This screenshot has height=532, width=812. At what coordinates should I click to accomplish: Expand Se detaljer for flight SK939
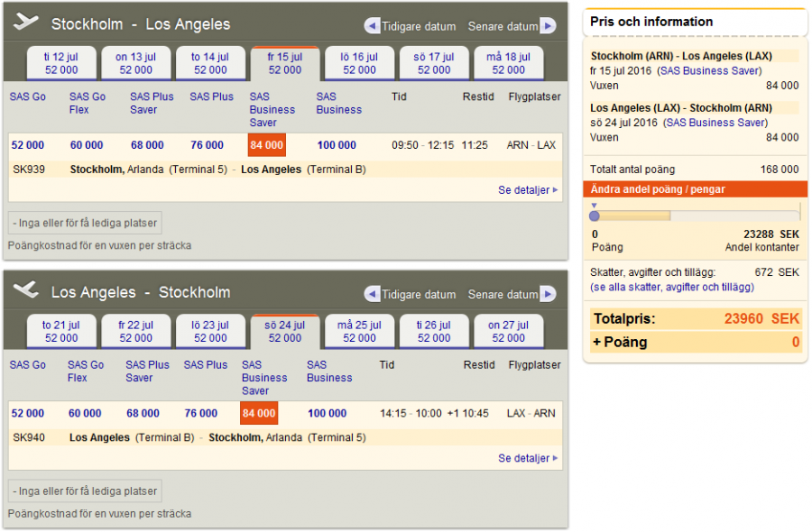pos(528,190)
